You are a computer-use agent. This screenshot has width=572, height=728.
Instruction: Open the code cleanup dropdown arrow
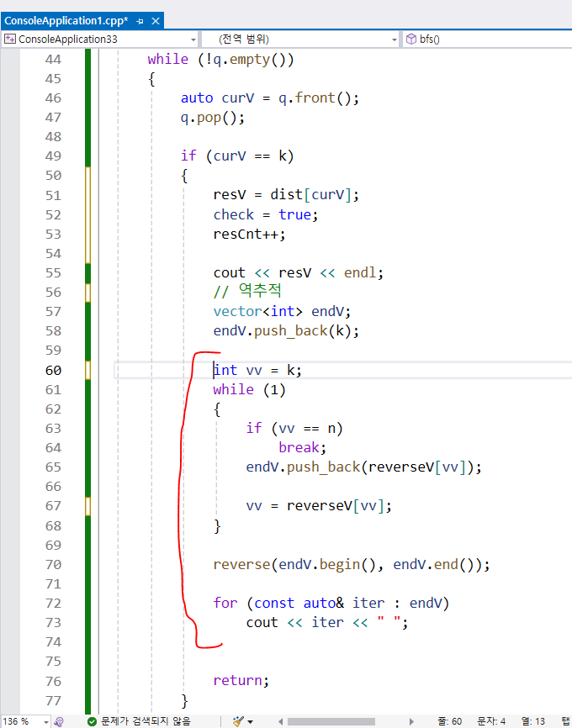251,722
